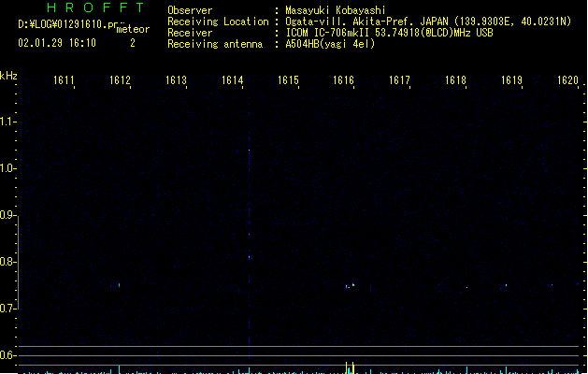Click time axis label 1620
Screen dimensions: 588x374
pos(567,80)
